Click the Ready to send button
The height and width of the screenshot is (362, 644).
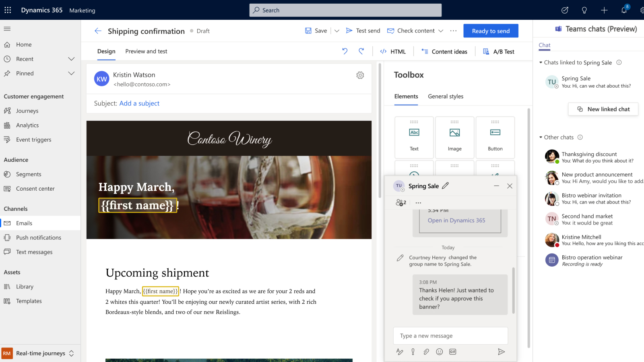click(x=490, y=31)
